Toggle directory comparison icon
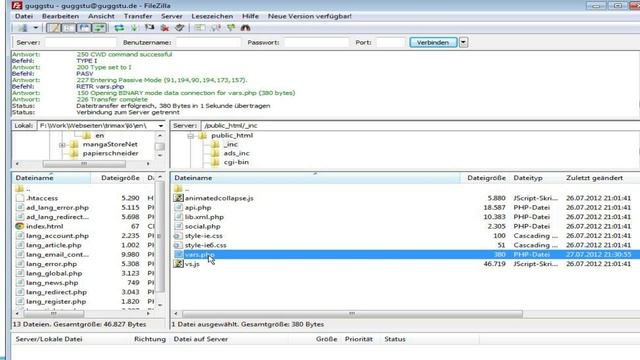This screenshot has width=640, height=360. coord(216,28)
